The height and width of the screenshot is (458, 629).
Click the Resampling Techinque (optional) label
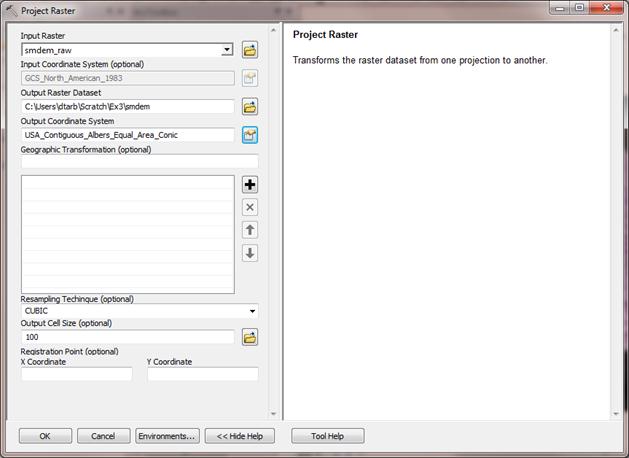click(x=77, y=299)
